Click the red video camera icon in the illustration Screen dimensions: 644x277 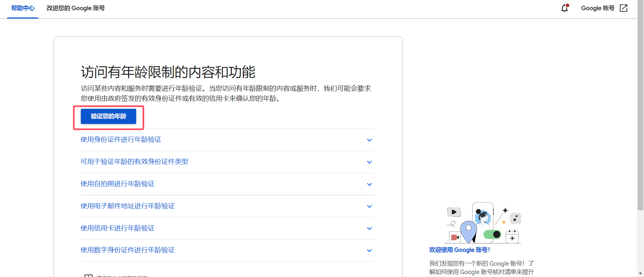coord(455,237)
